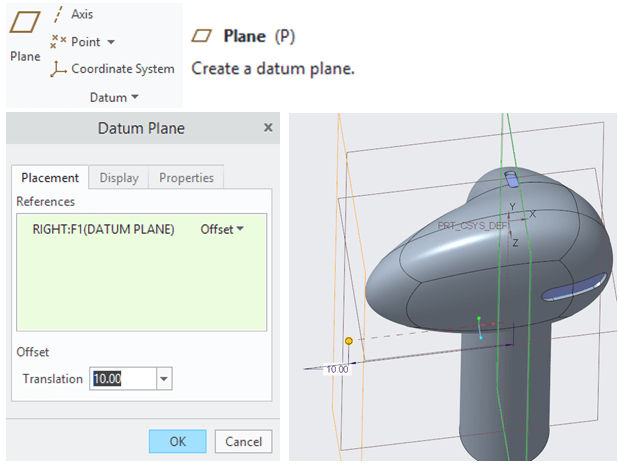Switch to the Display tab
The image size is (619, 469).
pyautogui.click(x=118, y=178)
